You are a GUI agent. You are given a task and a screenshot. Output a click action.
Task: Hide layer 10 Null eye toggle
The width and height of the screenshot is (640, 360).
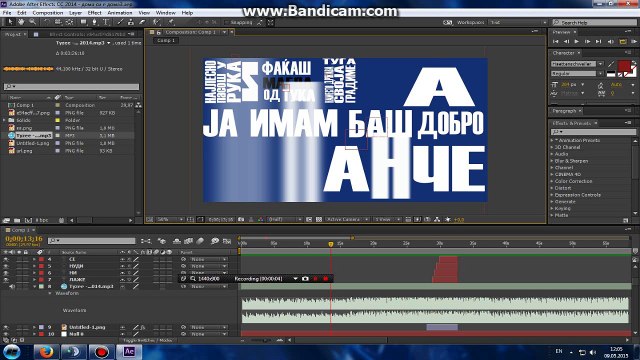6,334
